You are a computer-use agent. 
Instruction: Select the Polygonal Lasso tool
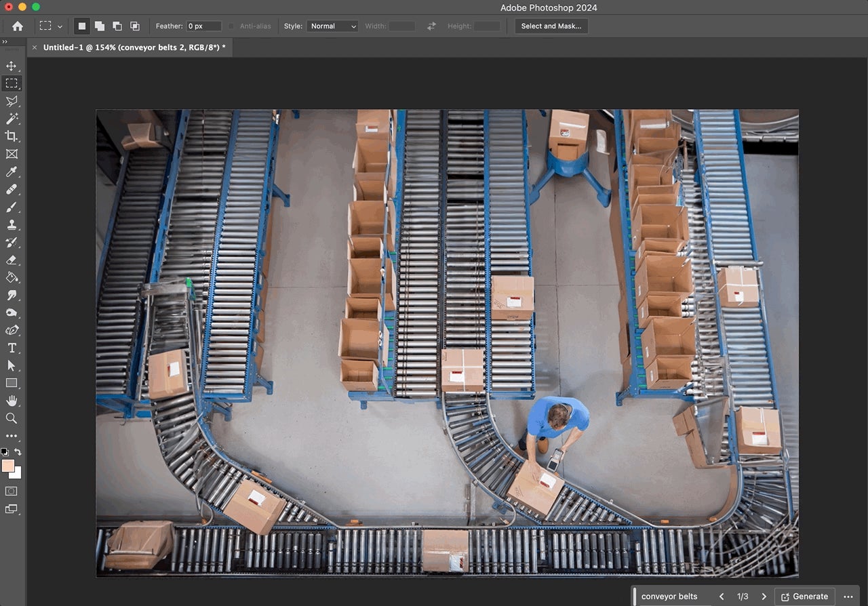point(12,101)
